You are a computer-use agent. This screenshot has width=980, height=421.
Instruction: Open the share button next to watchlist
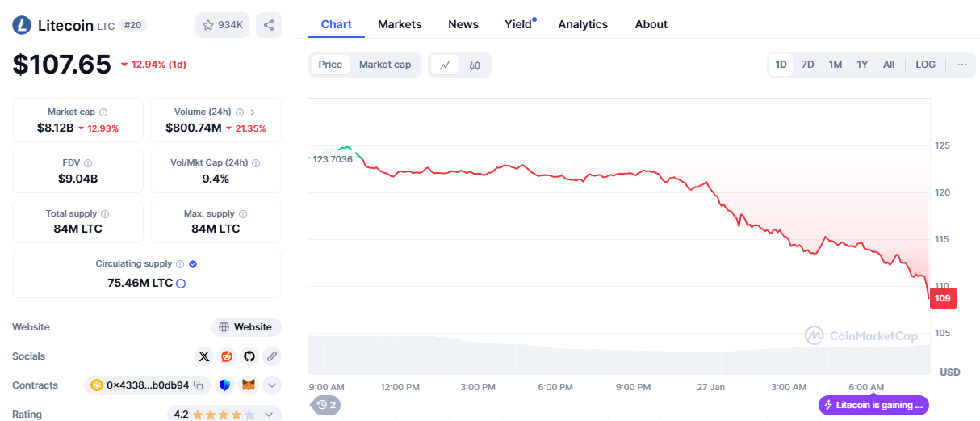269,25
